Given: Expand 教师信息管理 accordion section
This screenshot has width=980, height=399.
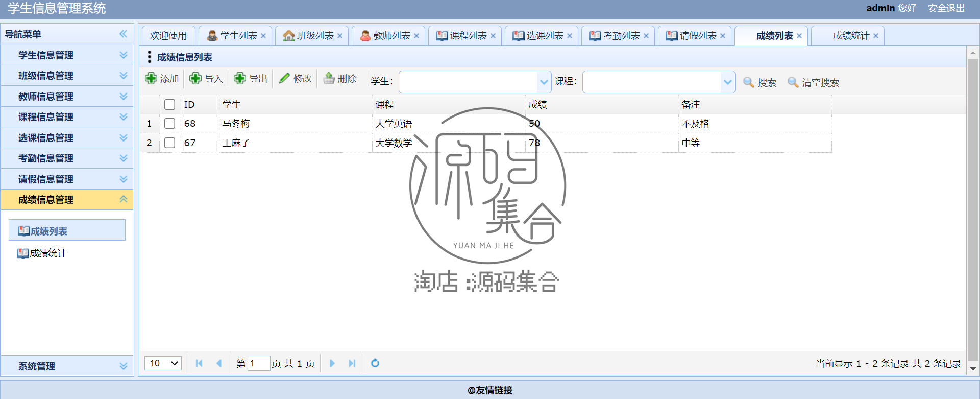Looking at the screenshot, I should point(67,96).
